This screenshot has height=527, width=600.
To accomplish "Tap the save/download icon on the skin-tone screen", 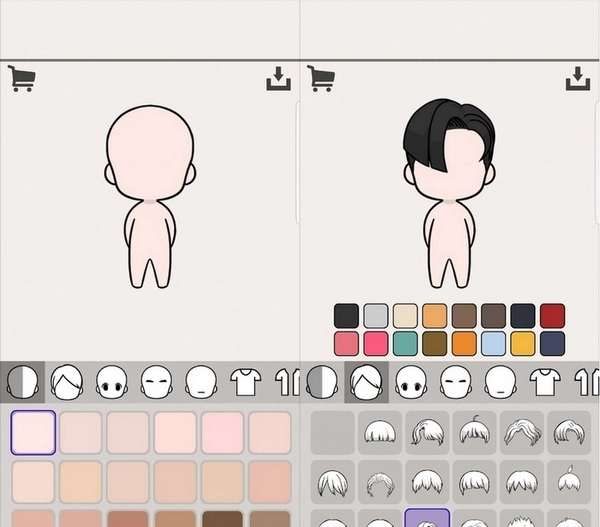I will point(278,79).
